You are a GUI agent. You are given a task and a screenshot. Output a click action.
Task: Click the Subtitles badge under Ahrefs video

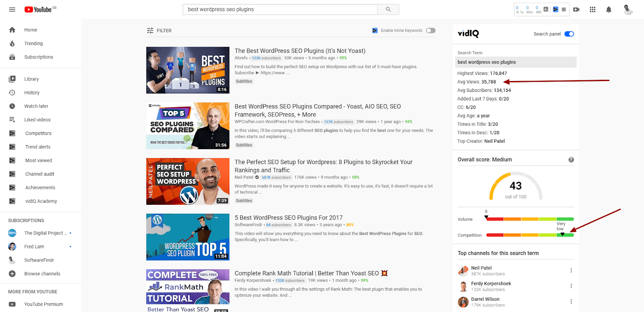[x=244, y=81]
